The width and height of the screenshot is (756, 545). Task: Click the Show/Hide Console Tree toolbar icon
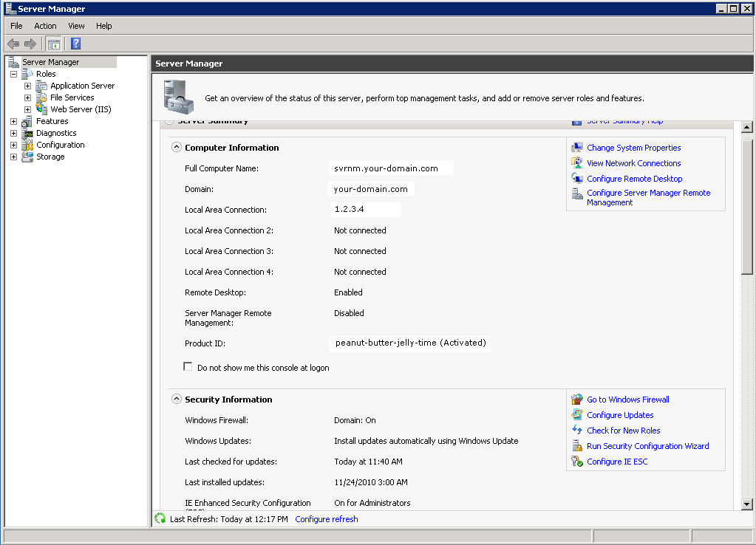[54, 44]
